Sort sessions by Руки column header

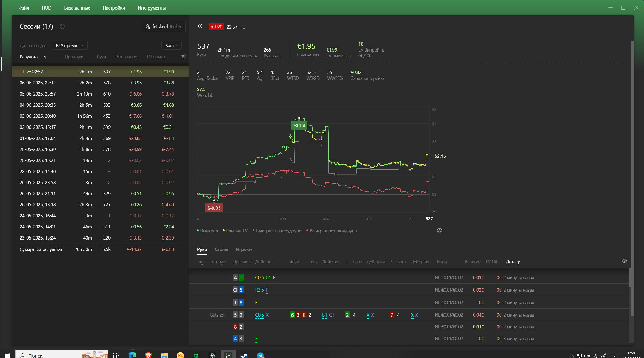102,57
